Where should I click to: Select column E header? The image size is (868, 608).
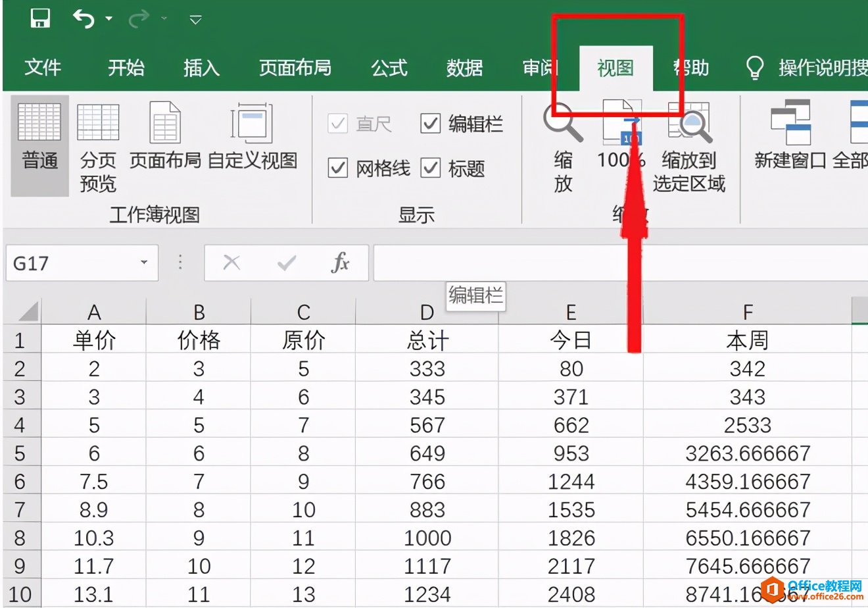[571, 312]
